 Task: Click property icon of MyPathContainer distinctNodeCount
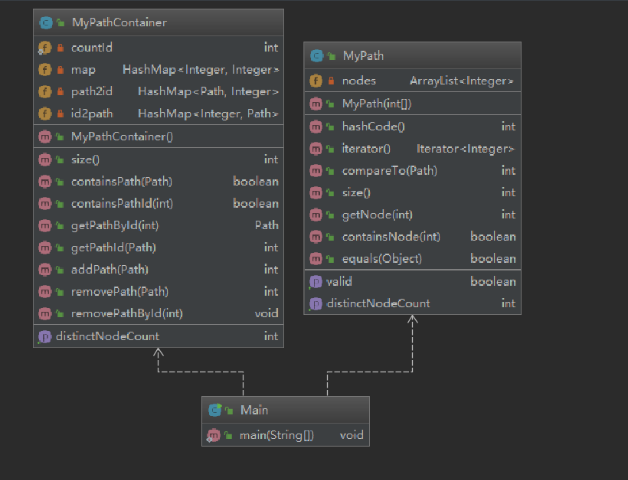(x=45, y=336)
